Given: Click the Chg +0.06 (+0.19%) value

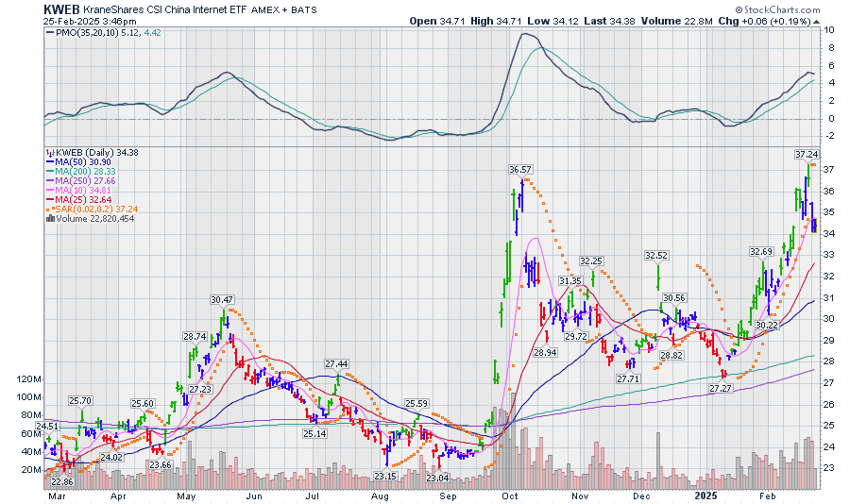Looking at the screenshot, I should click(783, 20).
